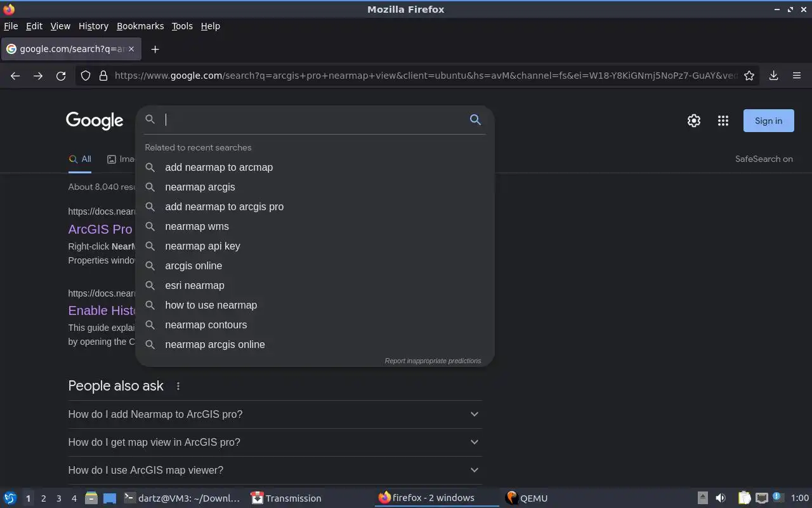Select suggestion 'nearmap contours'
Image resolution: width=812 pixels, height=508 pixels.
(x=315, y=324)
